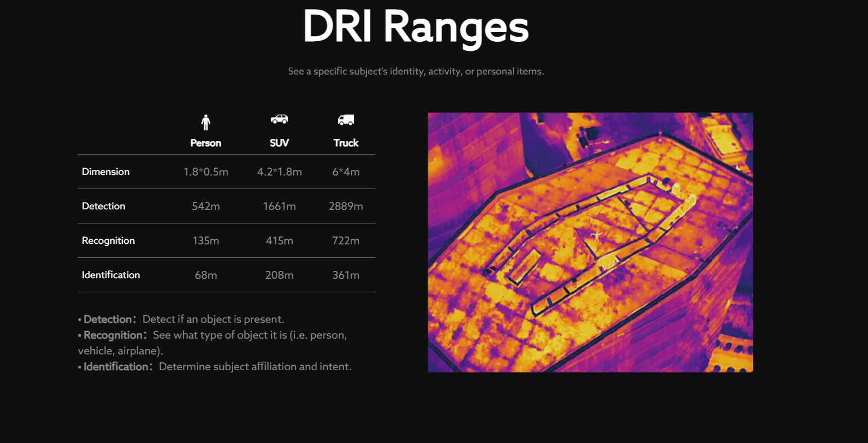Click the Person silhouette icon
868x443 pixels.
206,122
